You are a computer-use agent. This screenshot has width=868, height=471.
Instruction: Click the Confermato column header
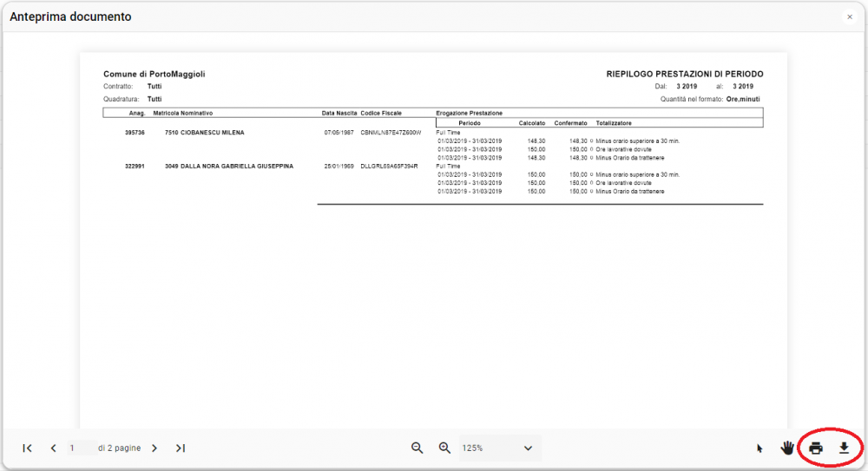pos(571,123)
